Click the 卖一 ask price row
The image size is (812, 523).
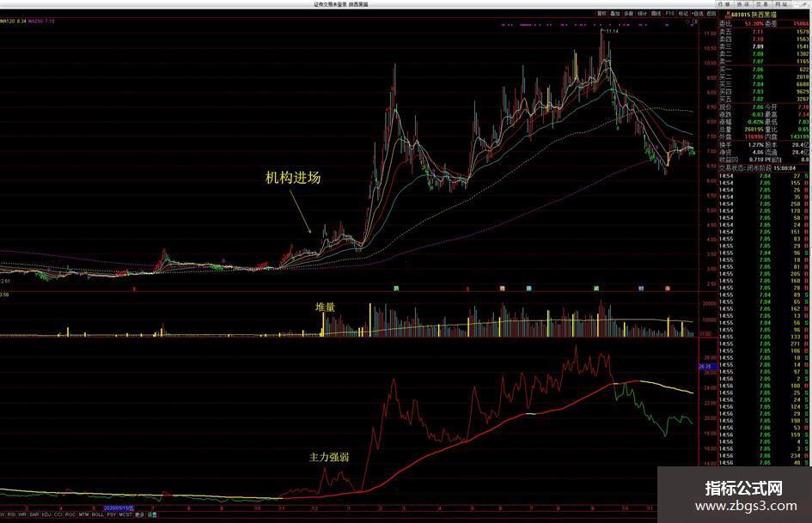(764, 61)
